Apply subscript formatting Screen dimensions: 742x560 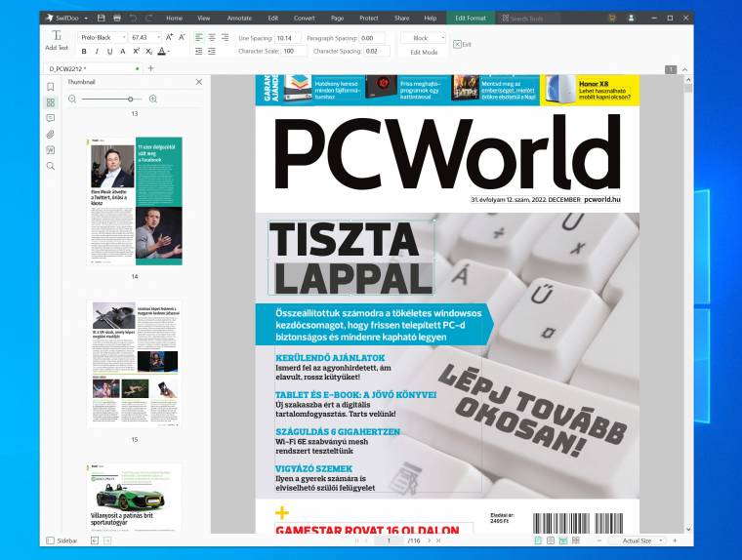click(x=148, y=51)
